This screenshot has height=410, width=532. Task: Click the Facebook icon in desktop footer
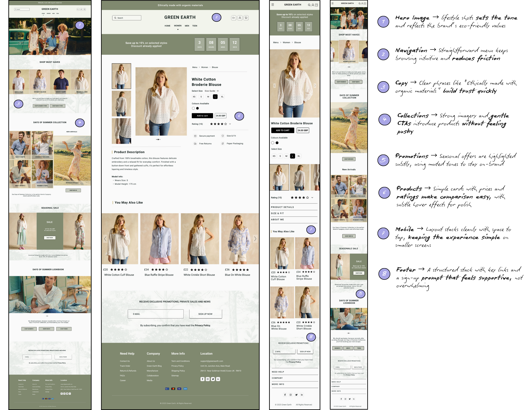[x=202, y=379]
